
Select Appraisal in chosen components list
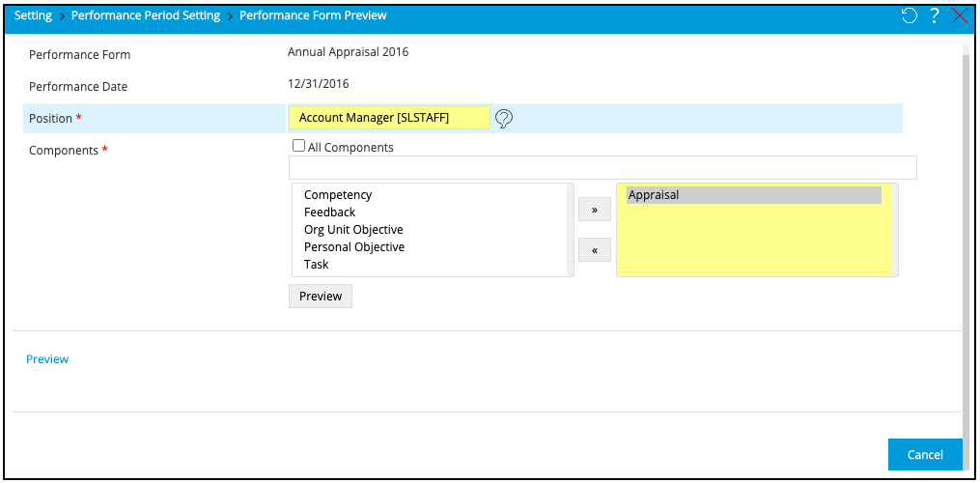click(x=754, y=195)
